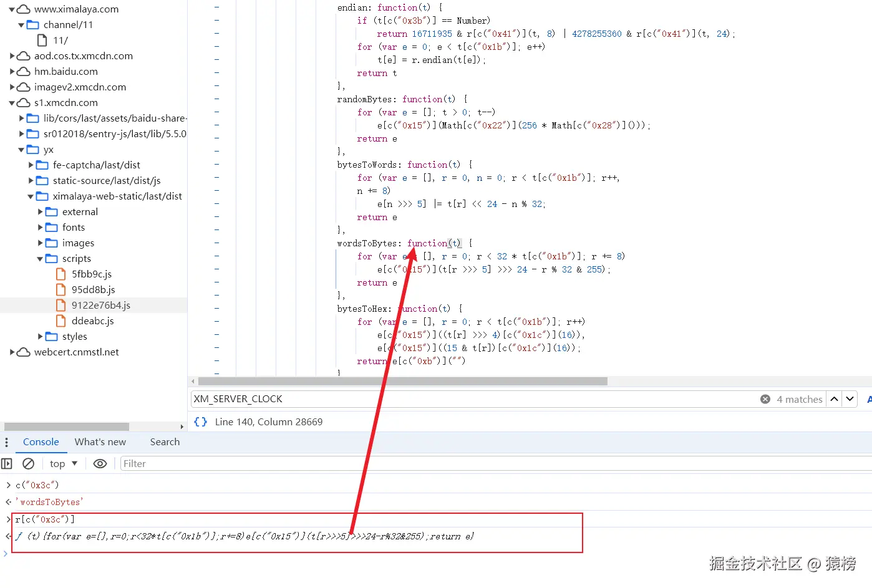Click the 4 matches counter text
The width and height of the screenshot is (872, 588).
[x=800, y=400]
